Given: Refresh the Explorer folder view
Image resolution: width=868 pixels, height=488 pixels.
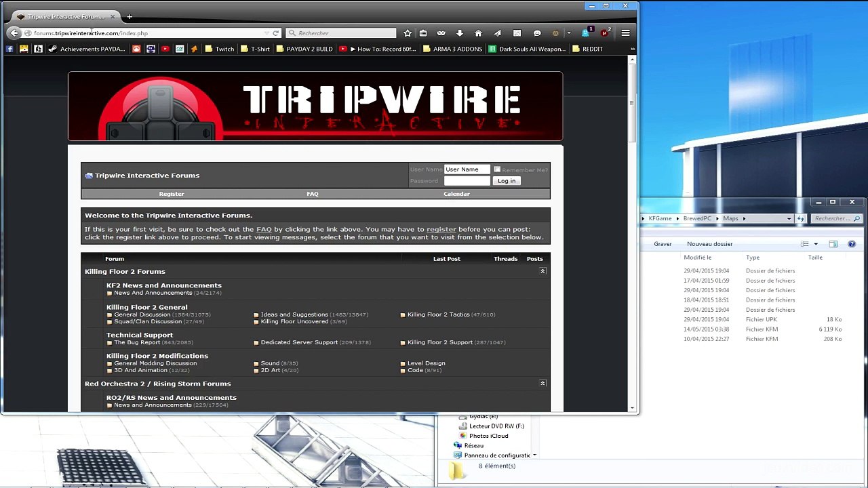Looking at the screenshot, I should pos(801,218).
